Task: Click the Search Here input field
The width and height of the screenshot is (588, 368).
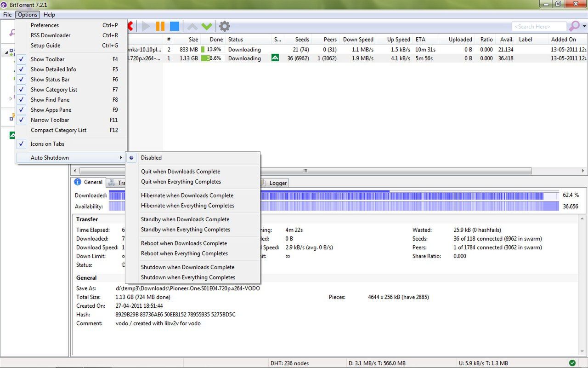Action: click(x=539, y=26)
